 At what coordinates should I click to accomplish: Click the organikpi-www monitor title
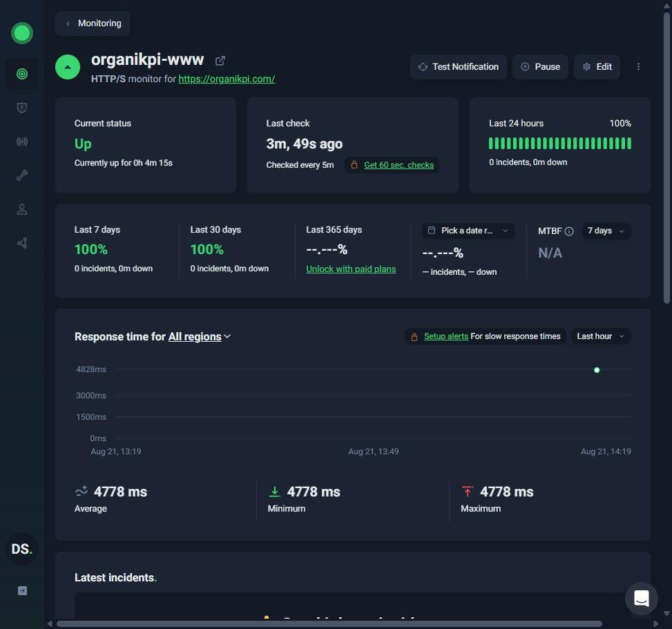point(147,59)
